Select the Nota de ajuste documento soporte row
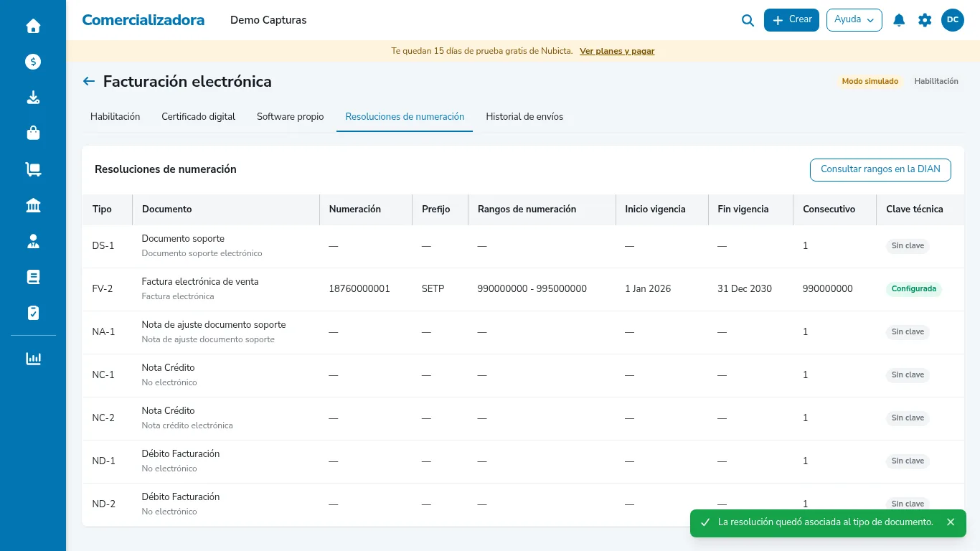Viewport: 980px width, 551px height. click(x=523, y=332)
